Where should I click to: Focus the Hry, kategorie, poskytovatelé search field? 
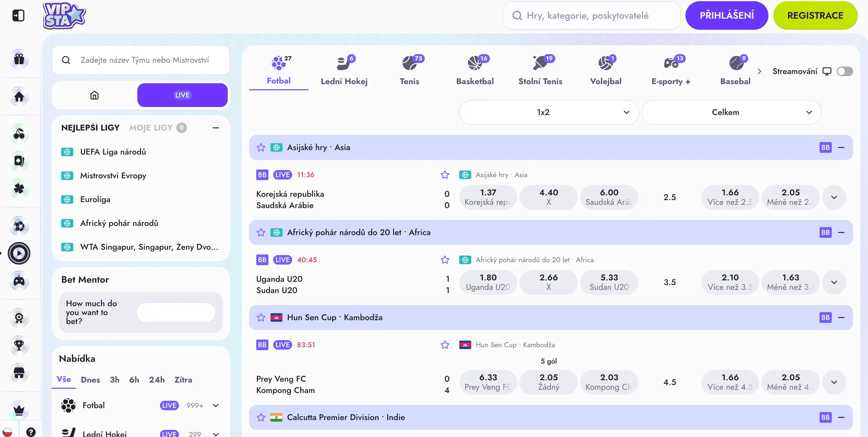591,15
